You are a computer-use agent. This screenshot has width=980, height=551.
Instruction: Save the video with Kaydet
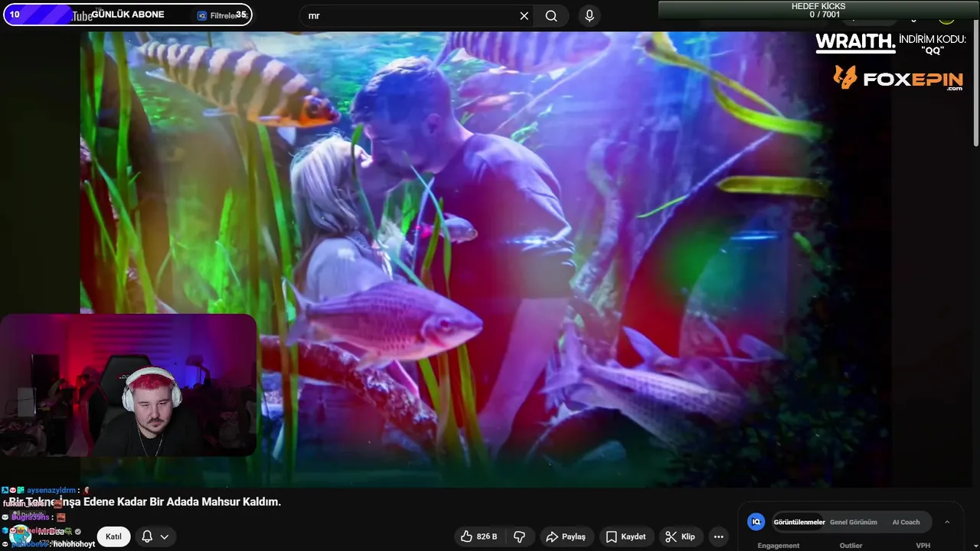tap(626, 536)
